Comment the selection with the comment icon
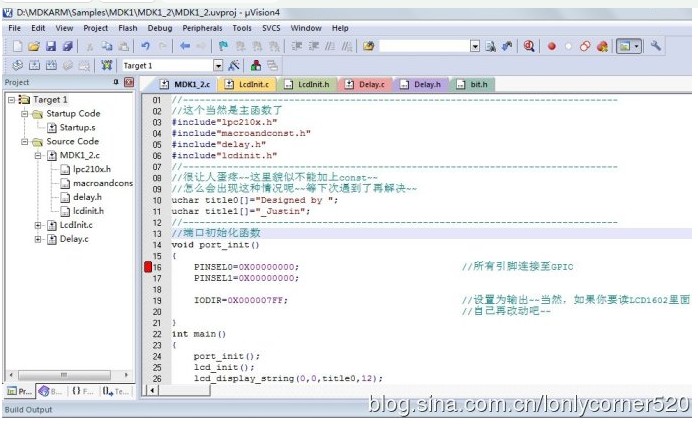This screenshot has width=698, height=424. click(x=330, y=46)
